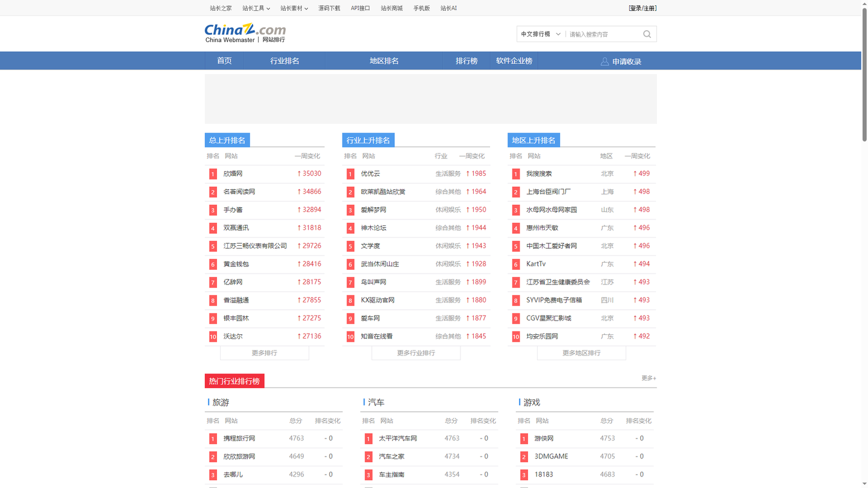Open the 水母网水母网家园 site link
This screenshot has width=868, height=488.
click(552, 210)
